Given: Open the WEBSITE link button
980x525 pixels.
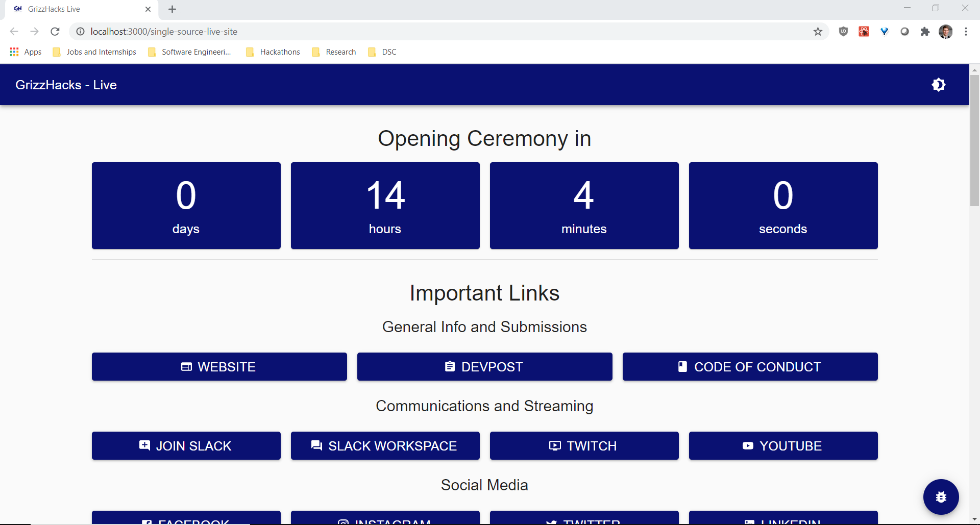Looking at the screenshot, I should (x=219, y=367).
